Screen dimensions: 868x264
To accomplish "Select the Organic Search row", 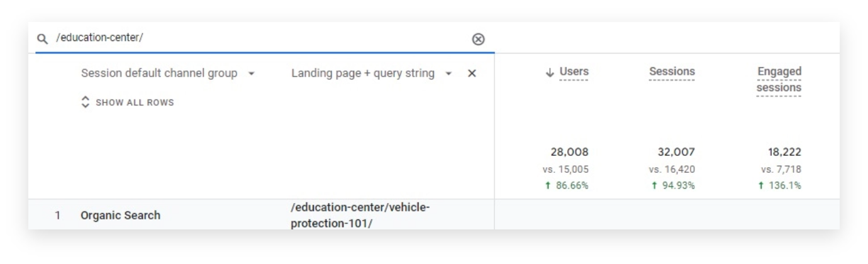I will [x=120, y=215].
